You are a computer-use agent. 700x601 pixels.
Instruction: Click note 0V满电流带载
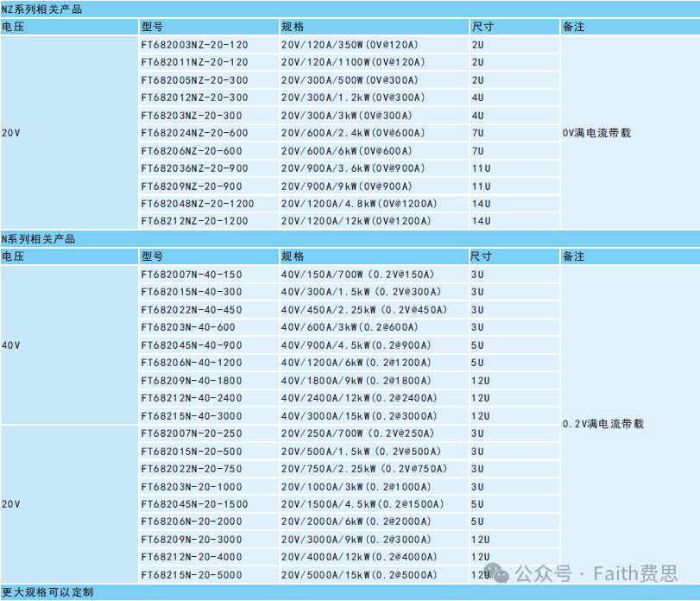(597, 133)
